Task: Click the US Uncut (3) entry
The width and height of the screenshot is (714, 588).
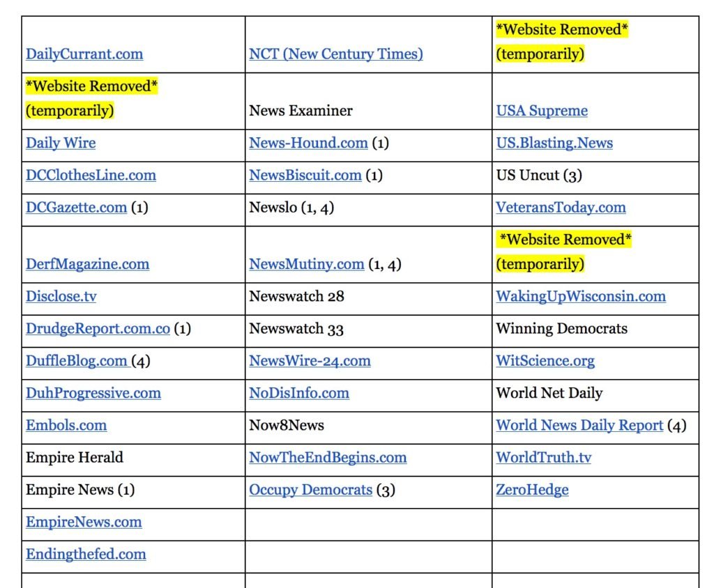Action: [x=539, y=176]
